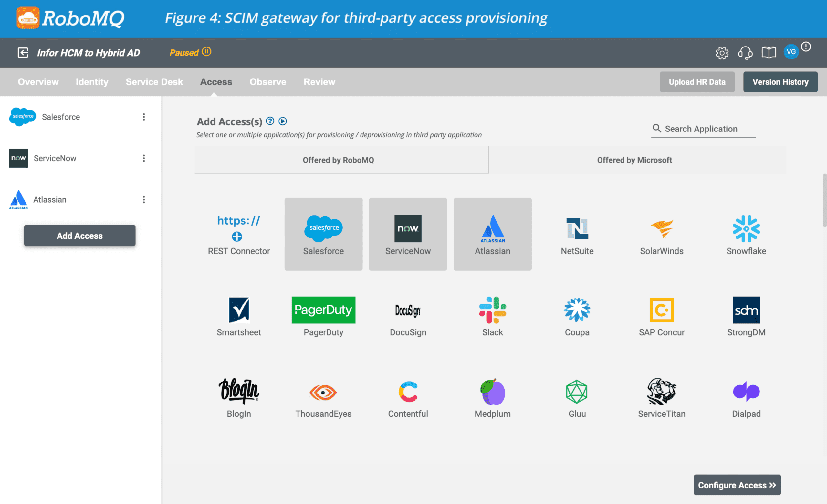Resume the paused workflow
The height and width of the screenshot is (504, 827).
click(x=207, y=52)
